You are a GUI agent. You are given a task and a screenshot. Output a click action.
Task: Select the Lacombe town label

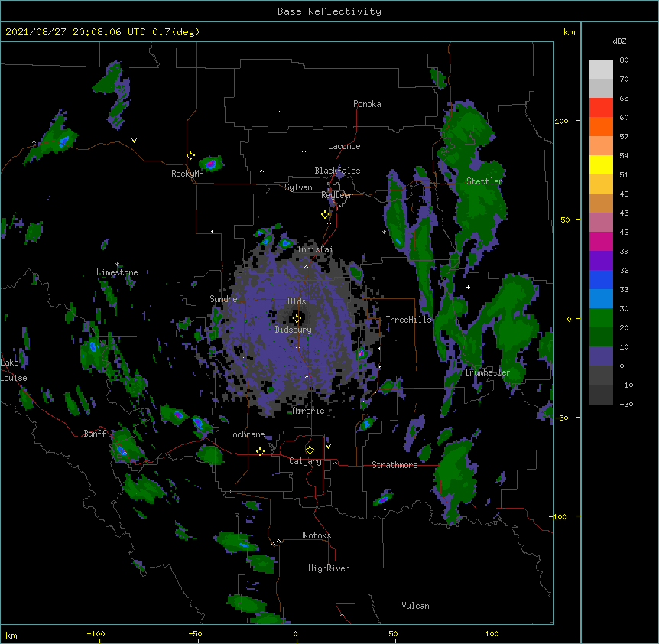pos(344,146)
